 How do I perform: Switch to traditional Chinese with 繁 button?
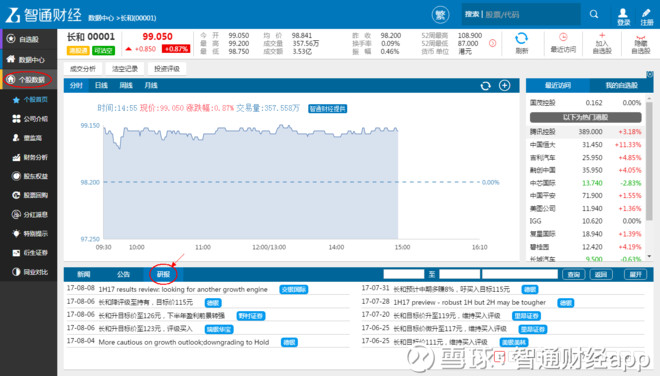440,15
